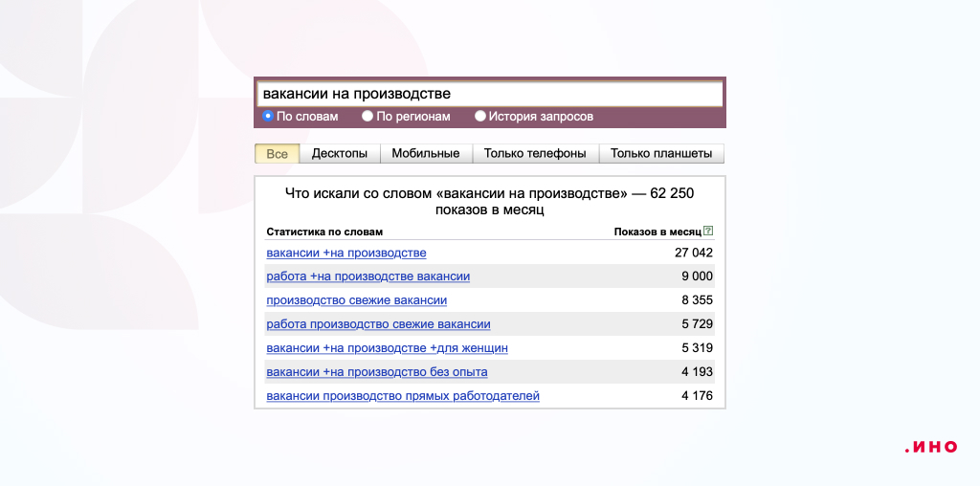Click the "Показов в месяц" column header
Image resolution: width=980 pixels, height=486 pixels.
coord(657,232)
